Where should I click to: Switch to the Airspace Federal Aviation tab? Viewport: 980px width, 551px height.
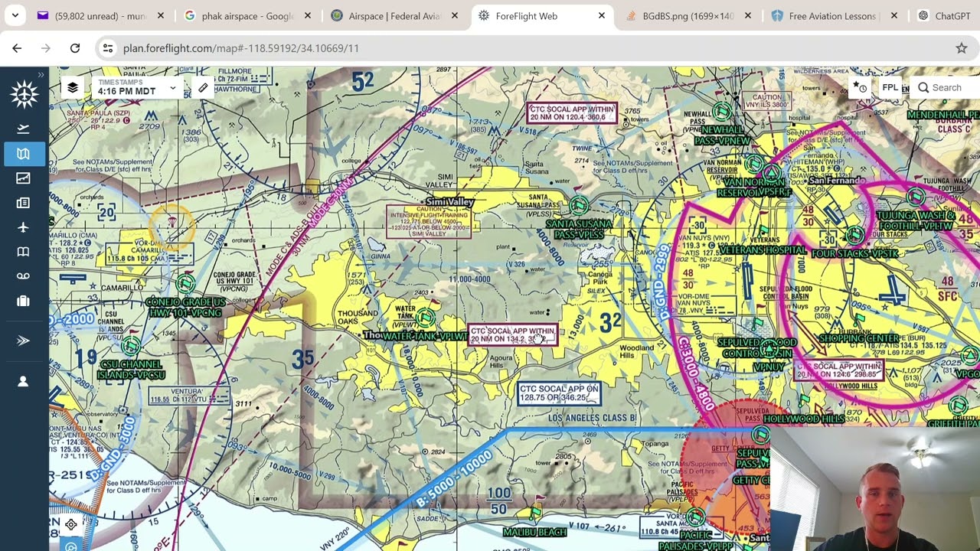394,15
